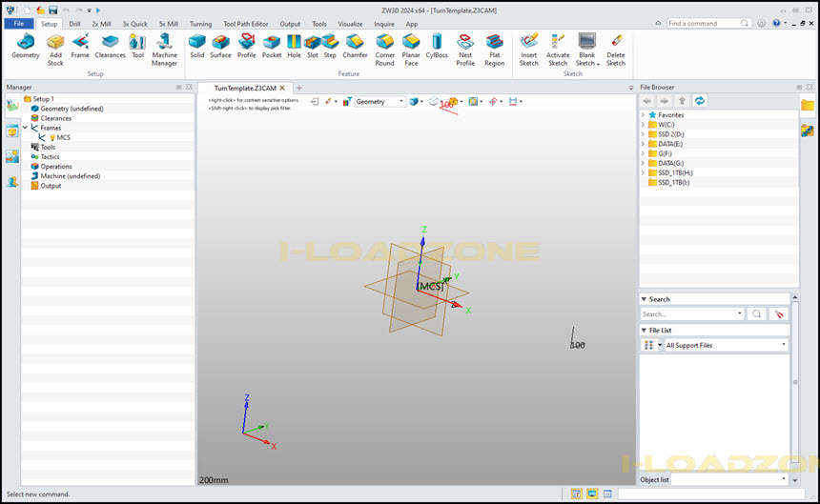Click the Add Stock icon
The width and height of the screenshot is (820, 504).
pos(55,50)
